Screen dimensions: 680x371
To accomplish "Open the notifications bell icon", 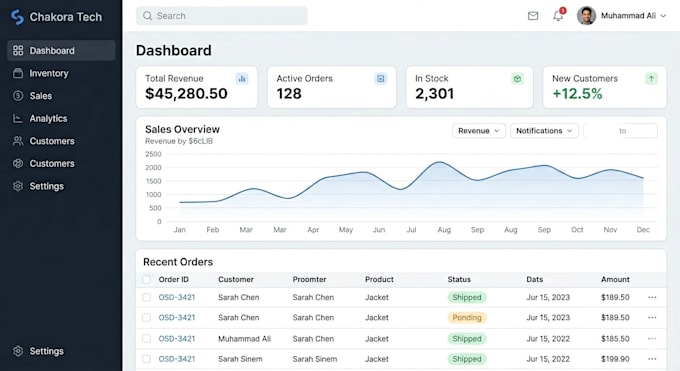I will [x=558, y=16].
